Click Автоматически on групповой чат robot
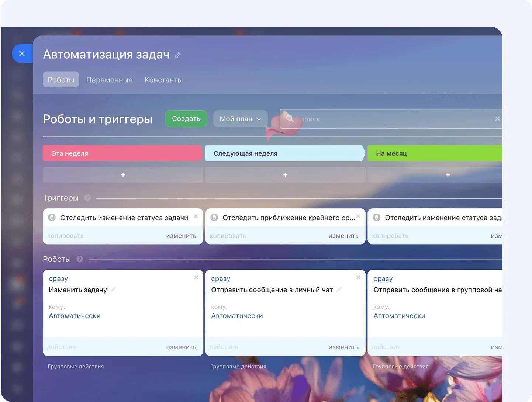The image size is (532, 402). point(399,316)
